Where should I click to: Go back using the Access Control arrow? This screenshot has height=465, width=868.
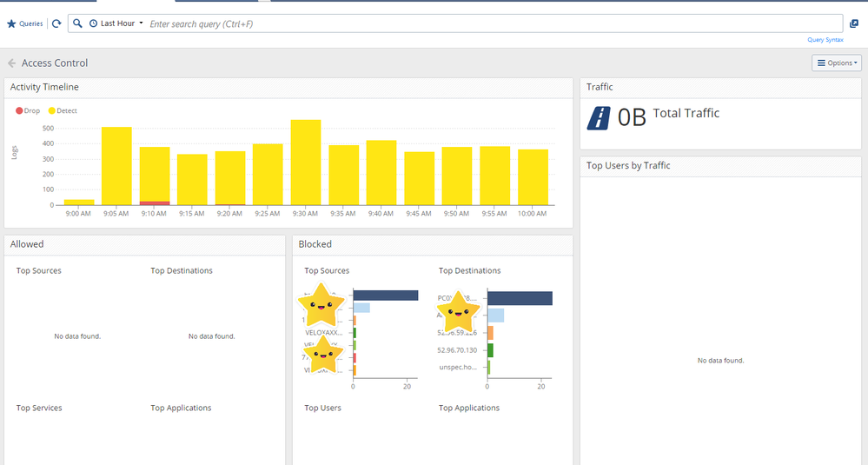coord(12,63)
